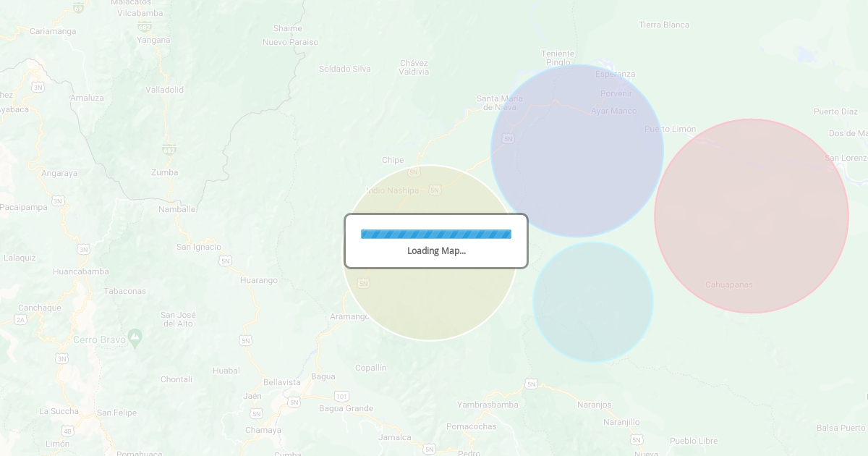Select the yellow circle near Indio Nashipa
Screen dimensions: 868x456
pos(430,304)
